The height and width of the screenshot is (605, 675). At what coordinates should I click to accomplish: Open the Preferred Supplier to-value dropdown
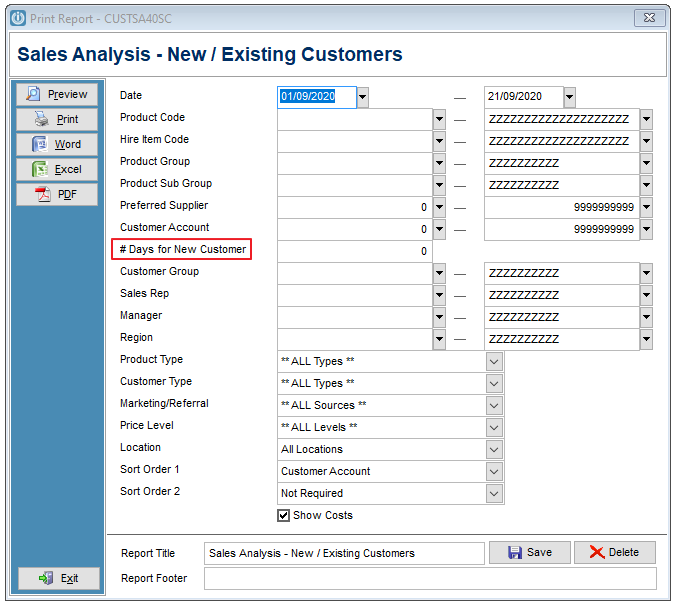pyautogui.click(x=646, y=208)
